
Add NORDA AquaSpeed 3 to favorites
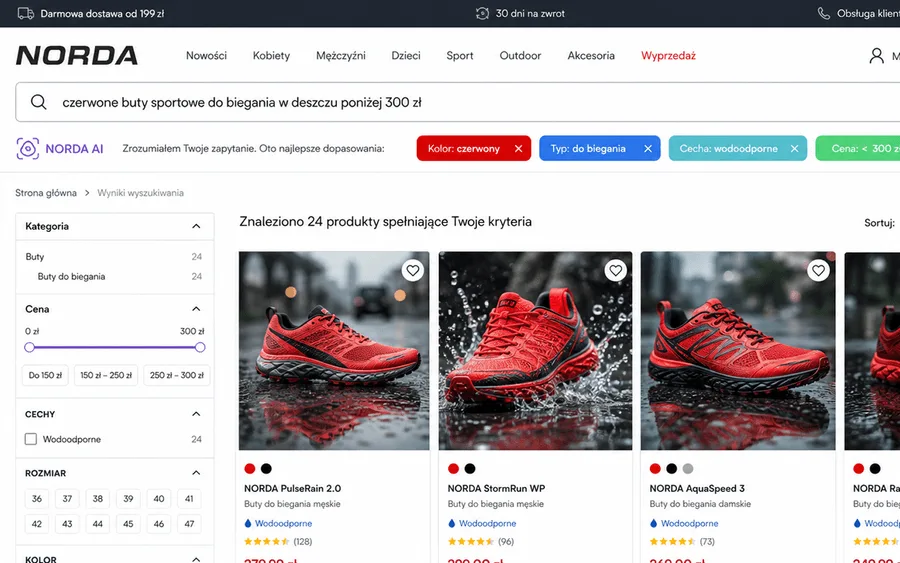(818, 270)
